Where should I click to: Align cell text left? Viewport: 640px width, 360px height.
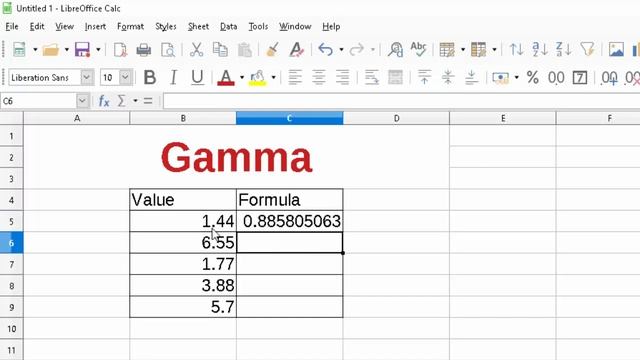point(295,78)
